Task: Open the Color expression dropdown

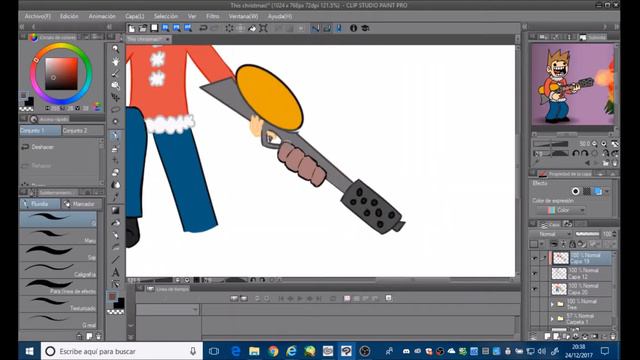Action: (x=561, y=210)
